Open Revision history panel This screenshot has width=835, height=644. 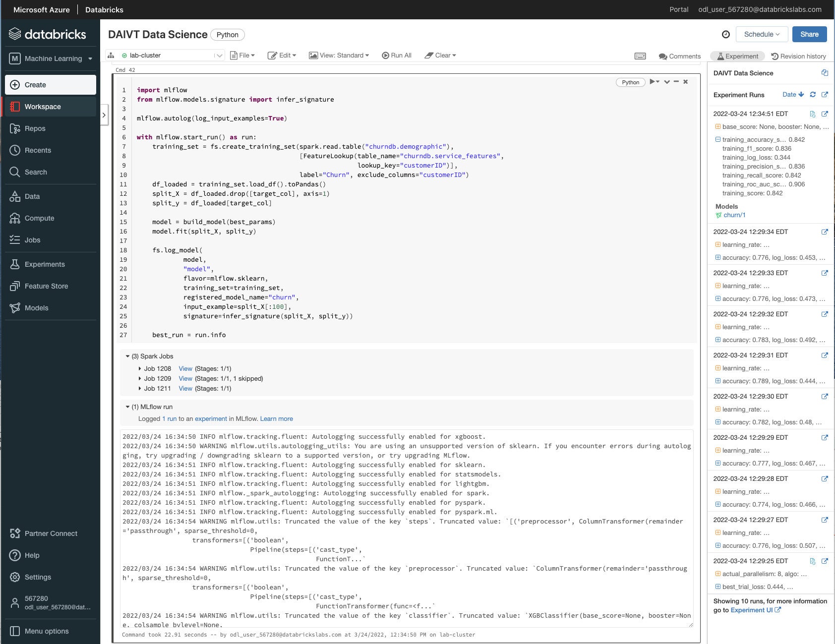[798, 56]
